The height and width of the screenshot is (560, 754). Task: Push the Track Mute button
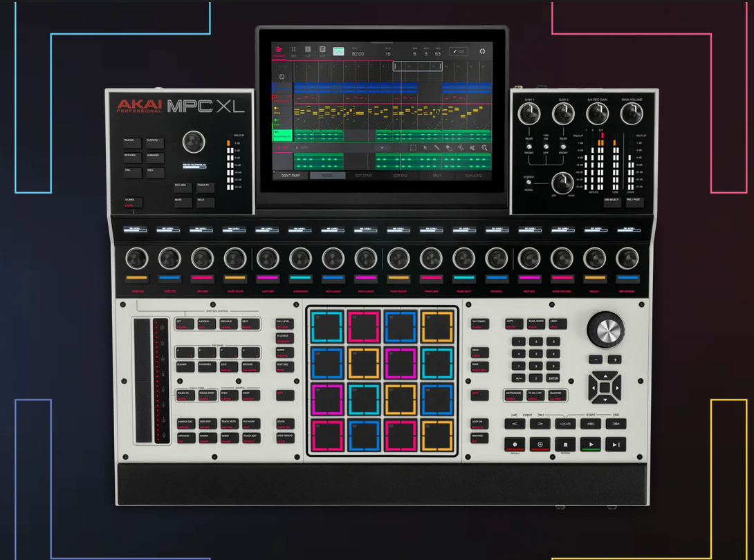pos(229,424)
